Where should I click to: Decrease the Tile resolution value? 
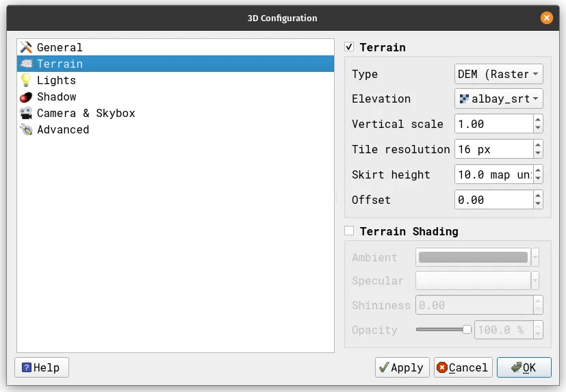[x=538, y=153]
